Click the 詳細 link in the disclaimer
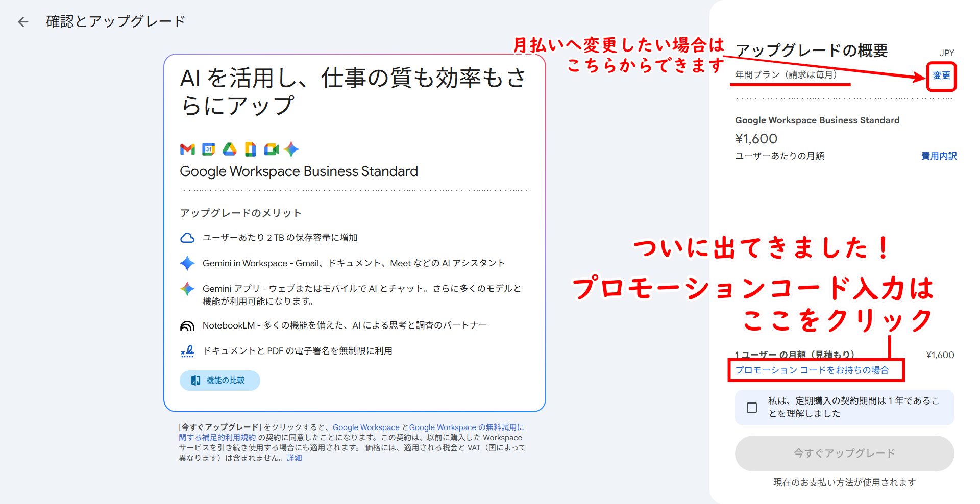Image resolution: width=980 pixels, height=504 pixels. pyautogui.click(x=294, y=458)
